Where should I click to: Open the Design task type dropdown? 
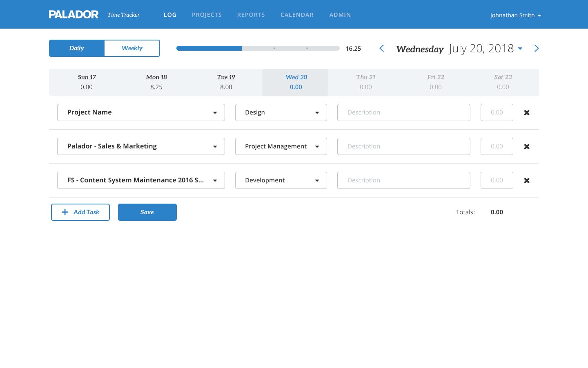pos(281,112)
